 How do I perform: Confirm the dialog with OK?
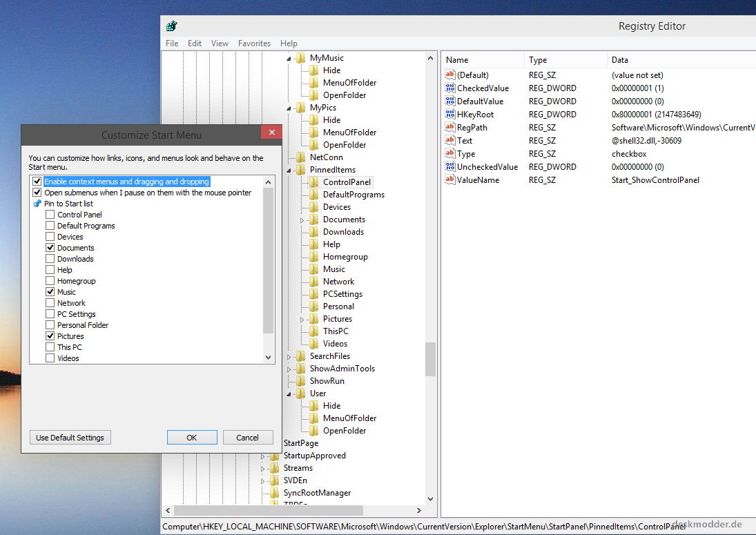click(x=192, y=437)
